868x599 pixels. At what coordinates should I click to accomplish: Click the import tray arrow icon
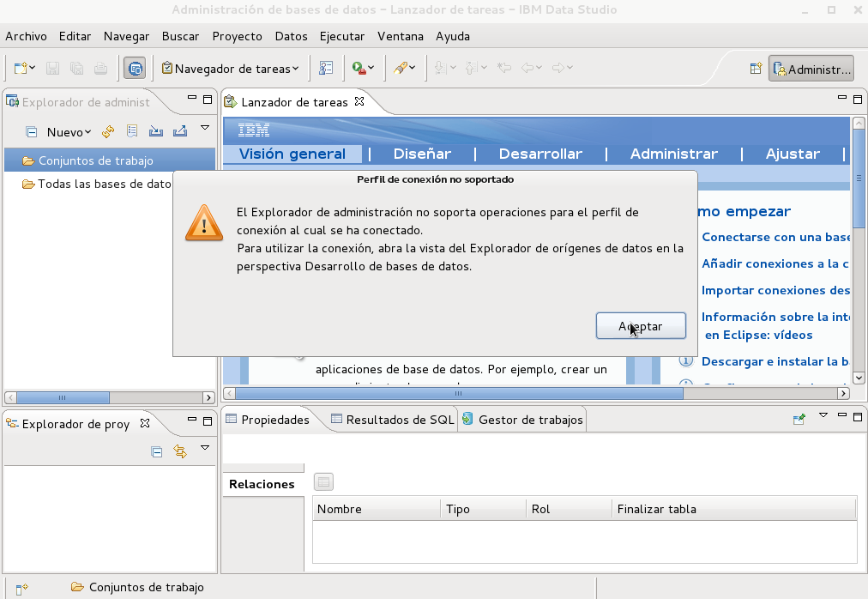156,131
